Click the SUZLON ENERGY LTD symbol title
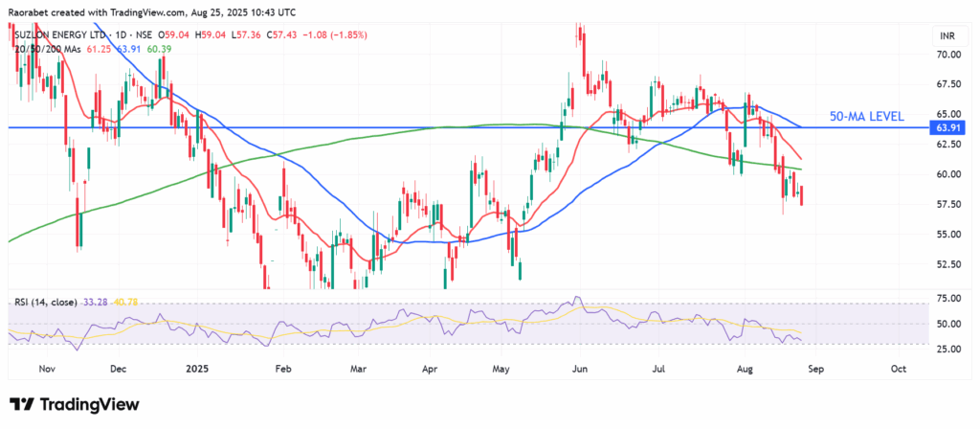980x429 pixels. [x=57, y=34]
